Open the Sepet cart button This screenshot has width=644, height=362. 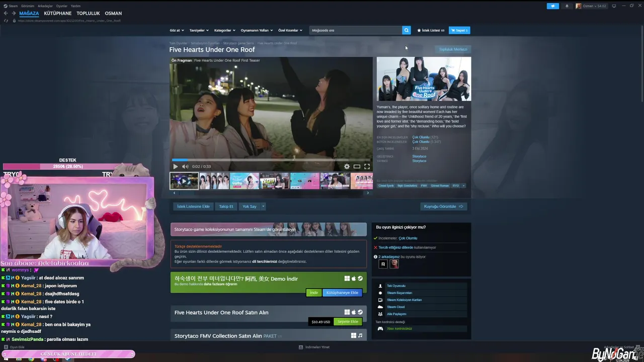[459, 30]
